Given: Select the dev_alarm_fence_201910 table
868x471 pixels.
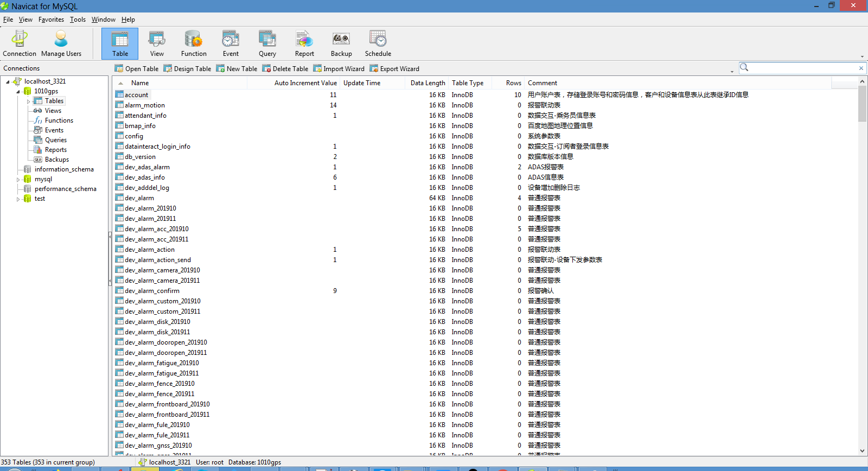Looking at the screenshot, I should pyautogui.click(x=159, y=384).
